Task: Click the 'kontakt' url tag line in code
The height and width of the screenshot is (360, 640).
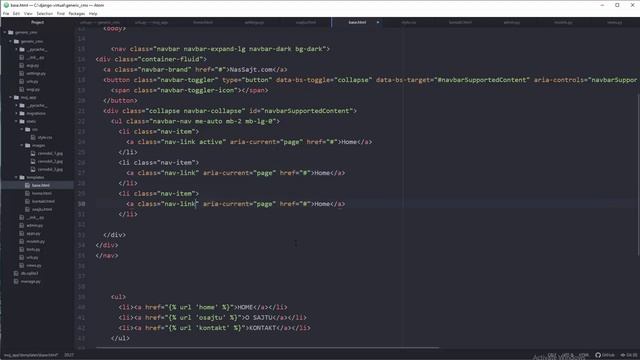Action: pyautogui.click(x=214, y=328)
